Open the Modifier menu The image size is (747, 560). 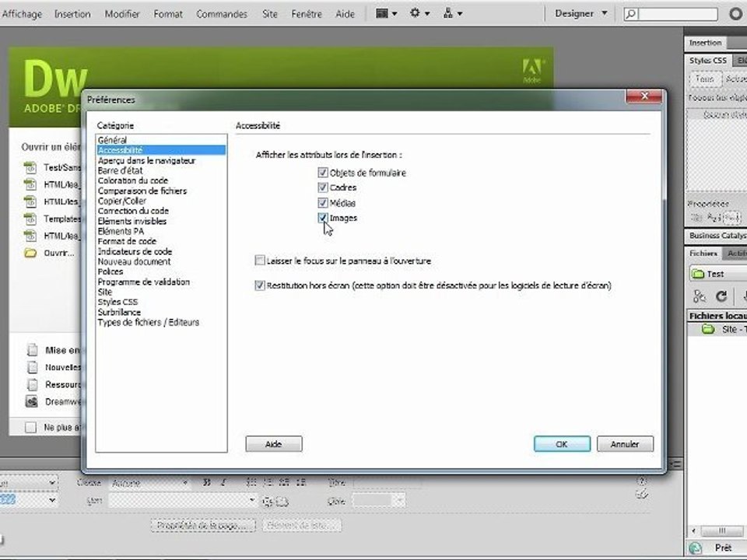[x=122, y=14]
